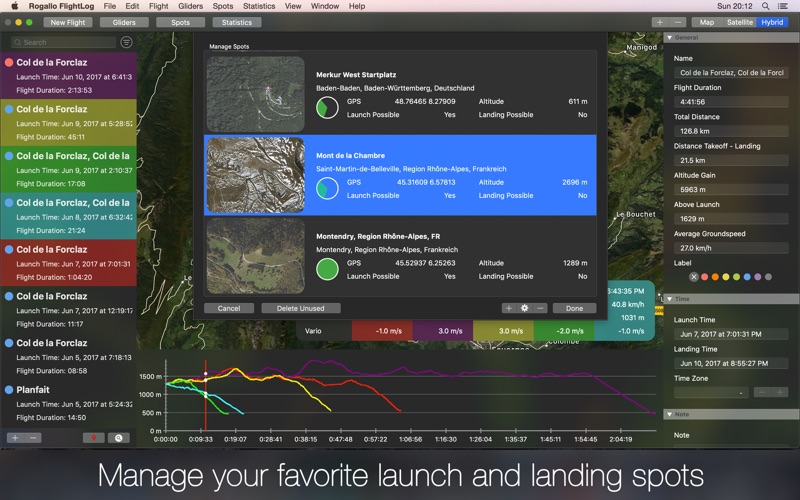
Task: Switch map view to Satellite
Action: (739, 22)
